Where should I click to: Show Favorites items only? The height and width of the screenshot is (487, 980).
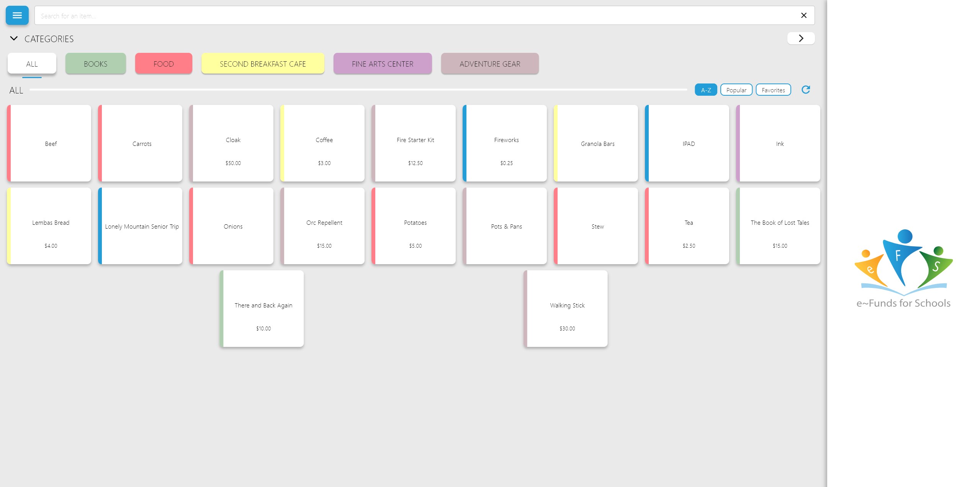click(773, 90)
